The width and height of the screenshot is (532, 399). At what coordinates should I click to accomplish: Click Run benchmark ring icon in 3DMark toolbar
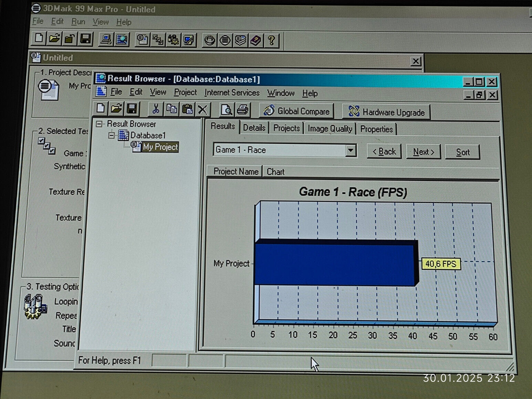(209, 41)
